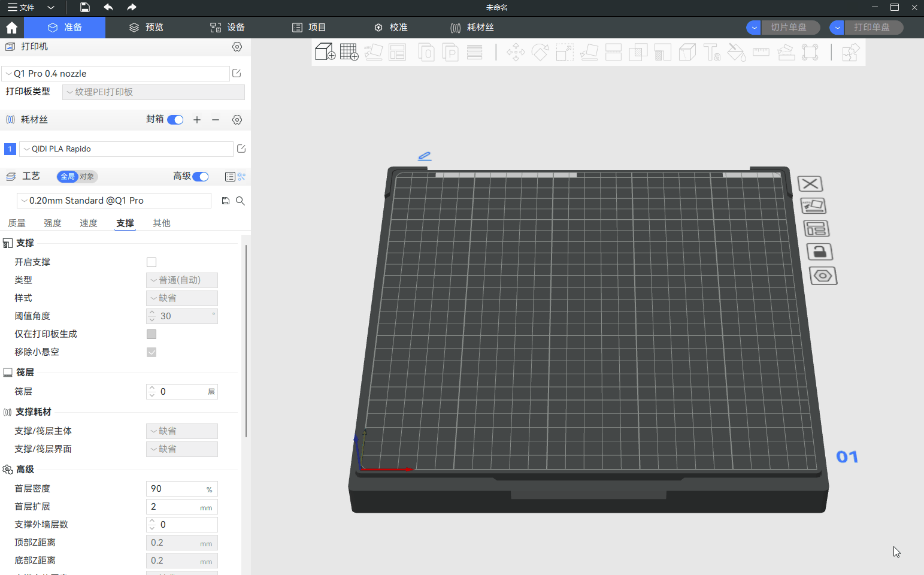This screenshot has width=924, height=575.
Task: Expand the 0.20mm Standard @Q1 Pro dropdown
Action: click(x=114, y=201)
